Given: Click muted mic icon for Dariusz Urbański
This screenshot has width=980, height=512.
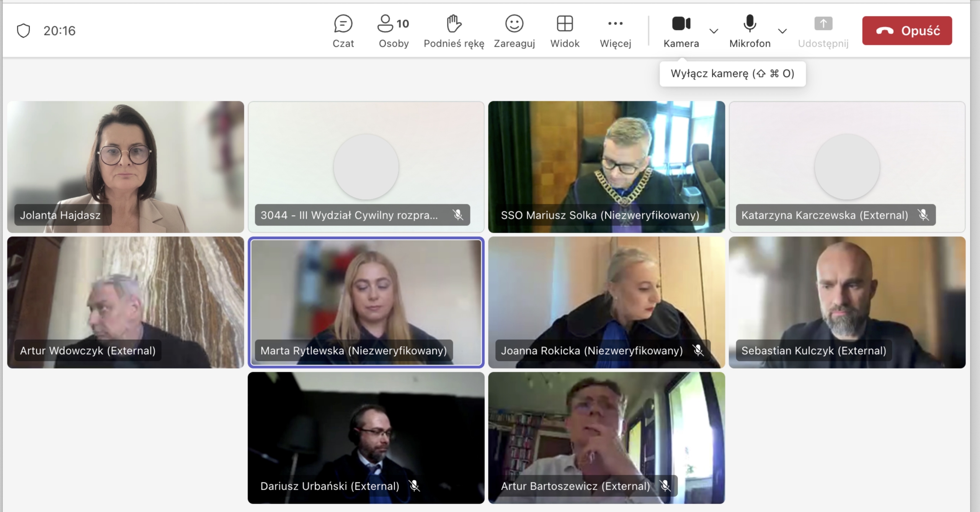Looking at the screenshot, I should [x=414, y=486].
